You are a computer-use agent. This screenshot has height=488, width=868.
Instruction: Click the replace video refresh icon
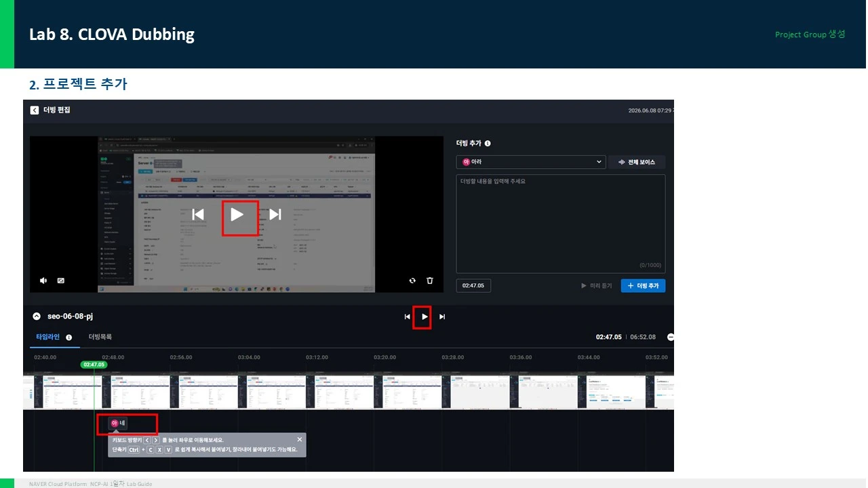click(x=412, y=281)
